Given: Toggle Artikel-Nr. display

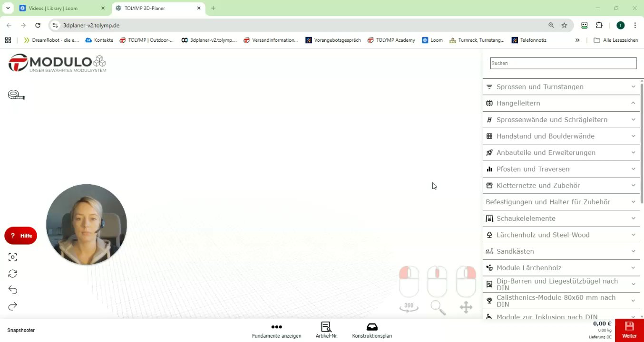Looking at the screenshot, I should [x=326, y=331].
